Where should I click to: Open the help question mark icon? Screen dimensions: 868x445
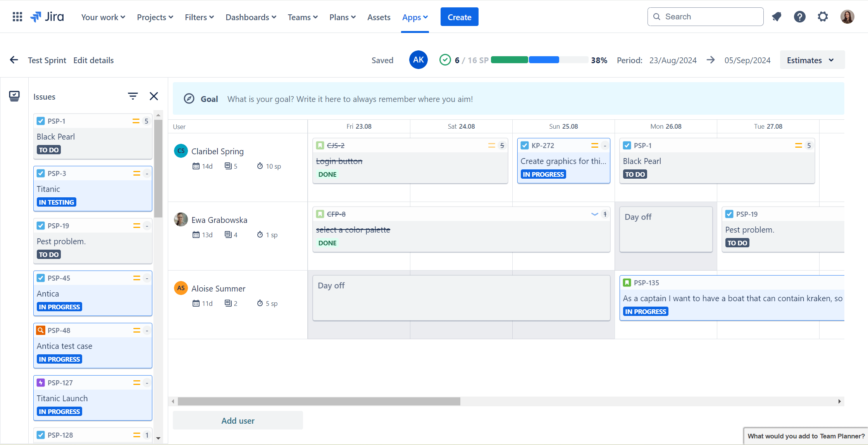[x=800, y=17]
